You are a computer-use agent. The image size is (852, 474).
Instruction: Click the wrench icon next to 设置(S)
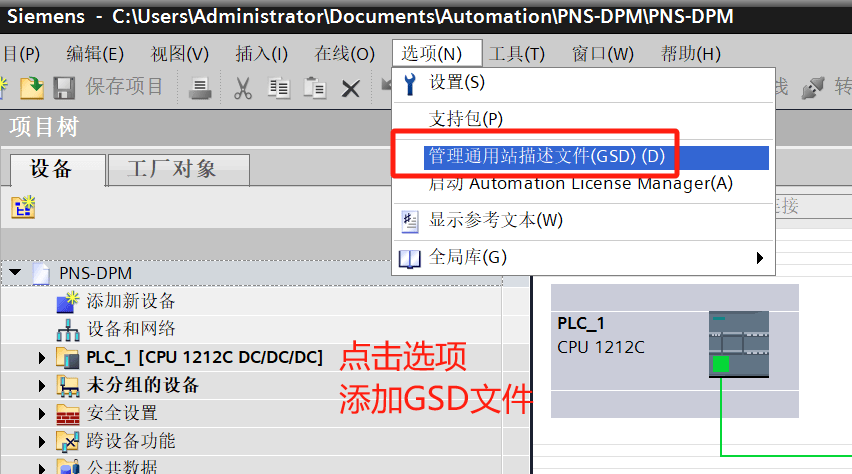point(410,84)
